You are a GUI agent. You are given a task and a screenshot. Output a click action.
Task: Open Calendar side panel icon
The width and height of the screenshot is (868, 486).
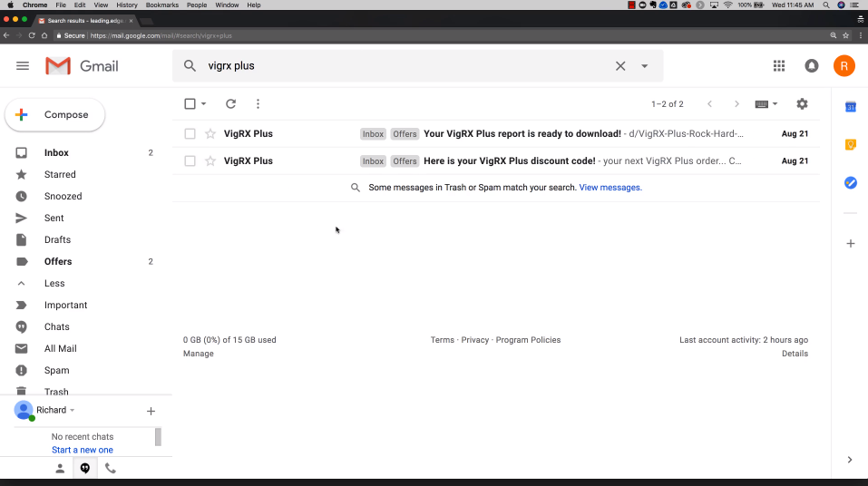(x=851, y=107)
